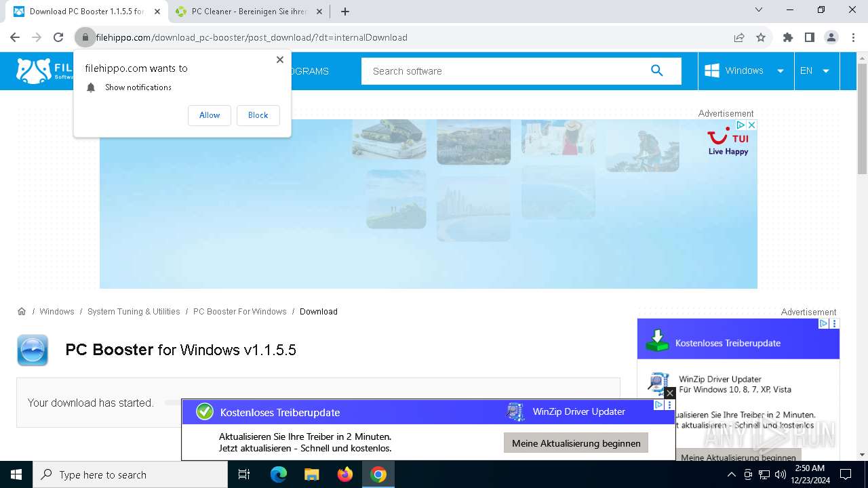
Task: Open the tab search dropdown arrow
Action: [759, 9]
